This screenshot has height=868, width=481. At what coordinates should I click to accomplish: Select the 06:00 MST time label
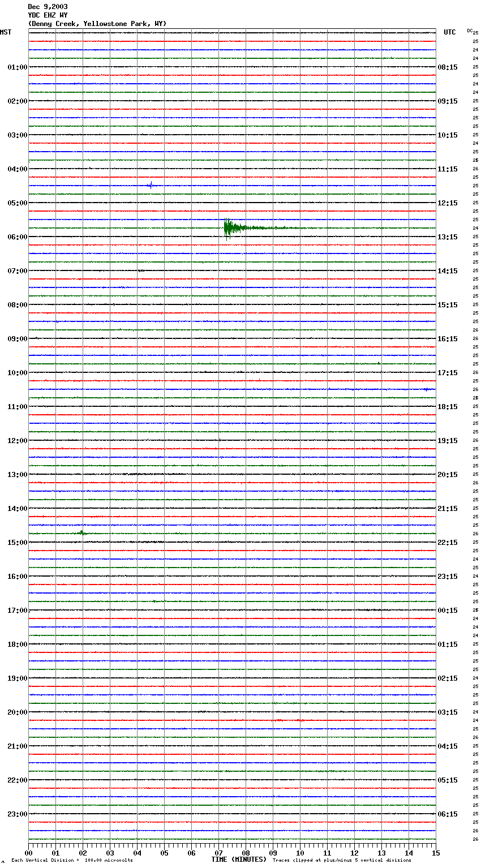point(18,237)
